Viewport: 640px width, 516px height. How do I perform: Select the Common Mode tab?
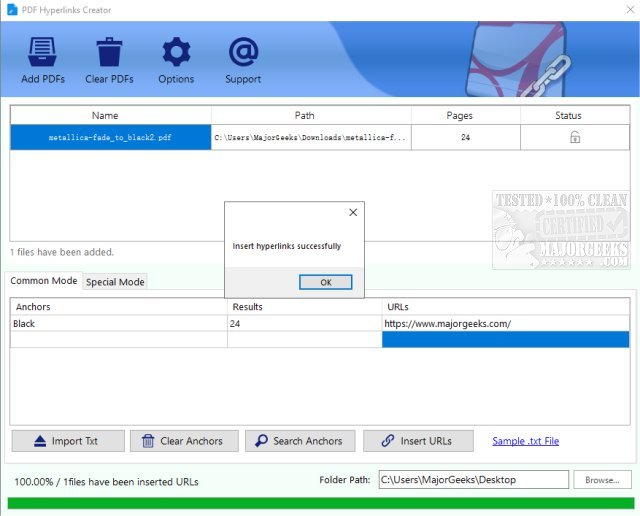44,281
